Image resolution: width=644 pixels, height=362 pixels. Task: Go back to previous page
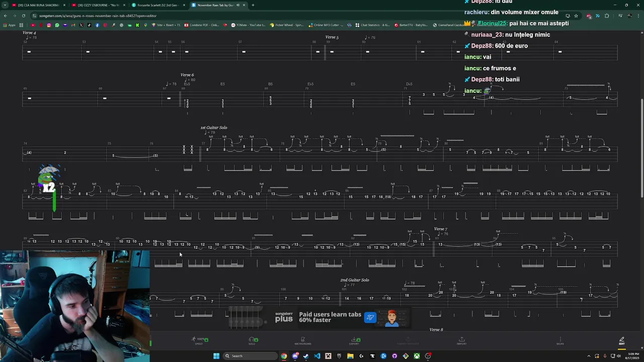6,16
